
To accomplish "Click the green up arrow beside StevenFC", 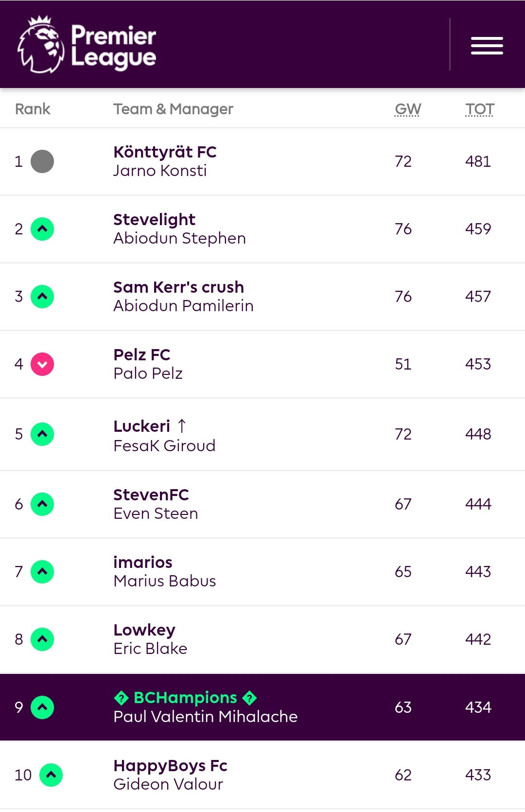I will point(42,504).
